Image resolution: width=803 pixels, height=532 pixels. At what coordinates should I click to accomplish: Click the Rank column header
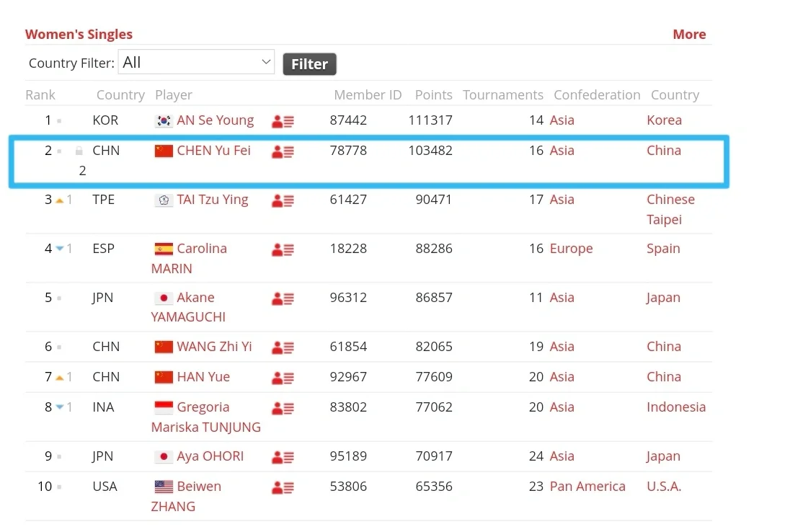40,94
